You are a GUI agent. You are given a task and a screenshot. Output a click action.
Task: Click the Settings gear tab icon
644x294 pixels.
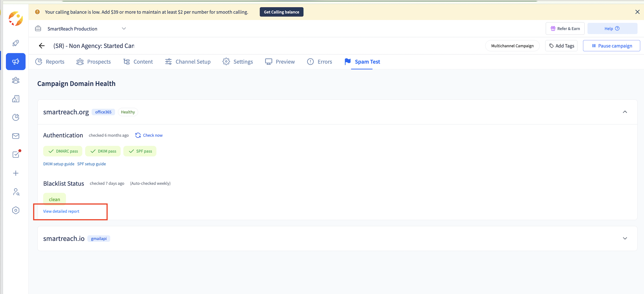click(x=226, y=61)
